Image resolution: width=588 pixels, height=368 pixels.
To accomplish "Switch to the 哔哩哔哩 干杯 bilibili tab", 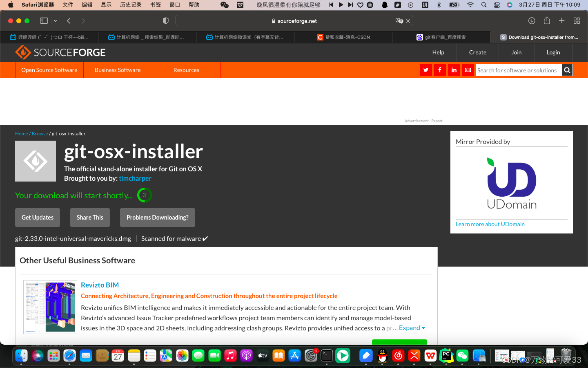I will (49, 37).
